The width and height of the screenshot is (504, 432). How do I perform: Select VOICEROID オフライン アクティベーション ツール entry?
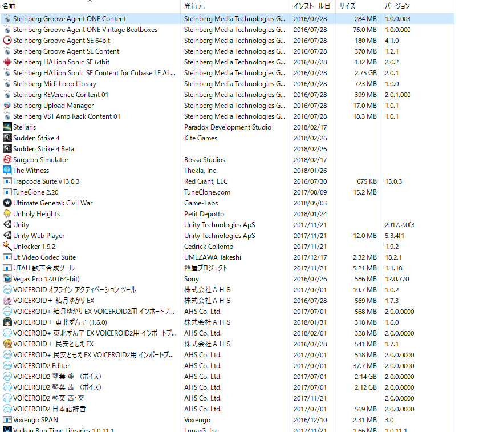(x=75, y=290)
